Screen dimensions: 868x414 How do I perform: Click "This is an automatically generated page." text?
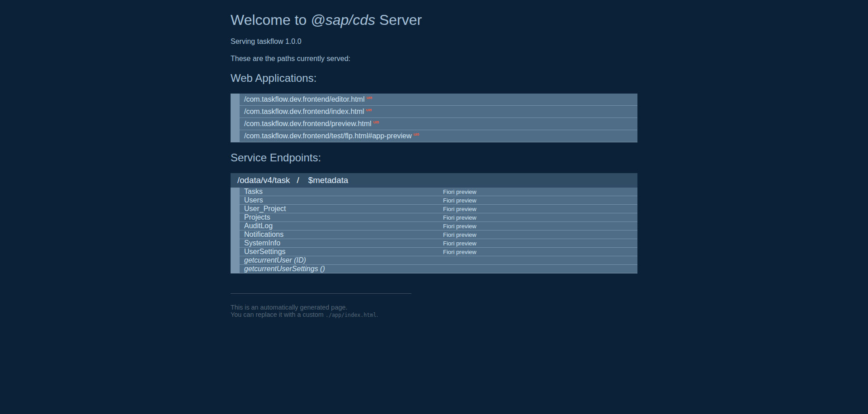[x=289, y=307]
